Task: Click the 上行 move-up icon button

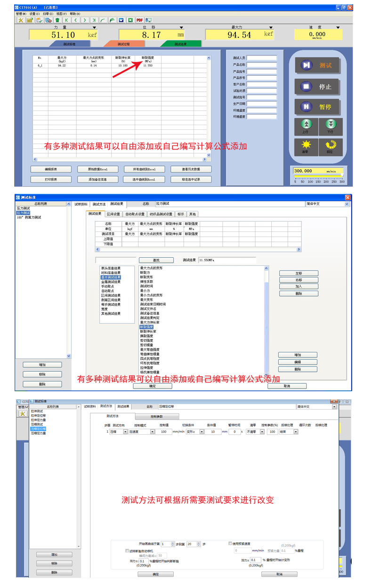Action: (x=307, y=126)
